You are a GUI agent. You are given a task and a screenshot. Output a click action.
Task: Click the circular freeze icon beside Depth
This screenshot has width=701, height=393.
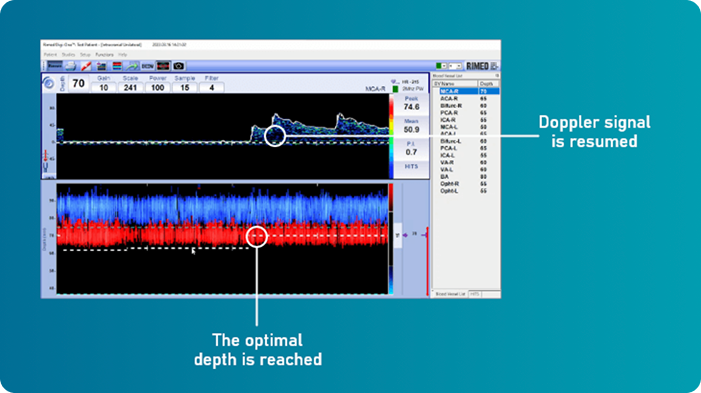pyautogui.click(x=49, y=84)
